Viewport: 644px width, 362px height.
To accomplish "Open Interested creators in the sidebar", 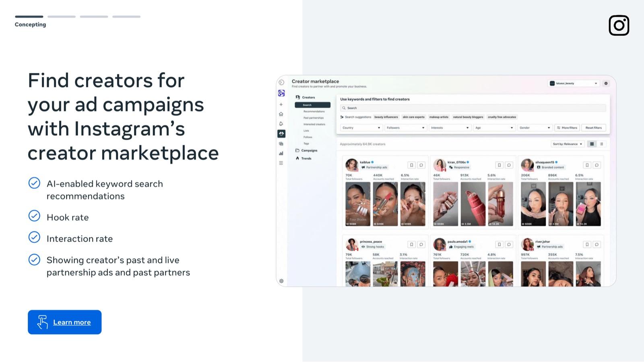I will pos(314,124).
